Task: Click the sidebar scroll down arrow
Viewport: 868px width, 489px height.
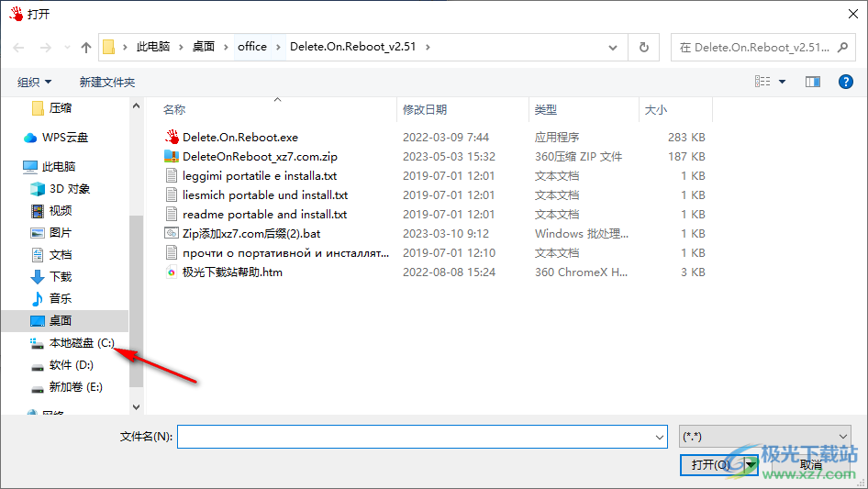Action: coord(136,407)
